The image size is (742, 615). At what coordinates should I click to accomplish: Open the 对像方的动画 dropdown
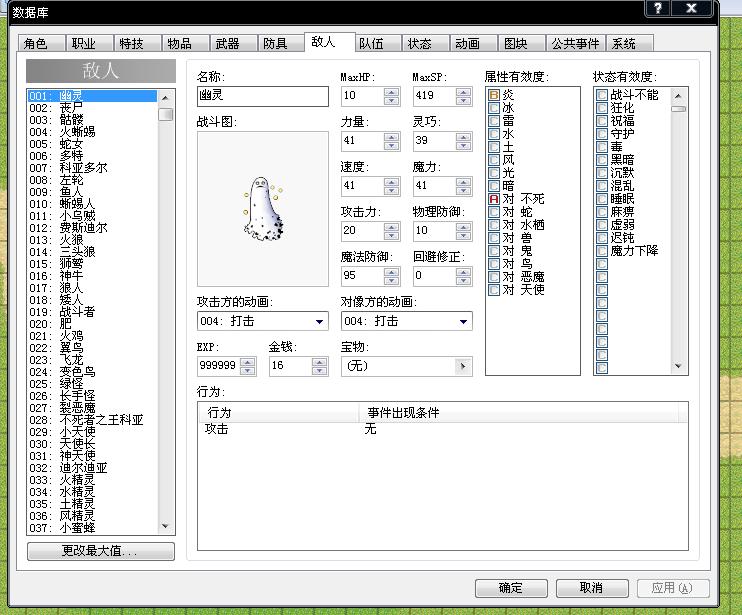click(x=406, y=321)
